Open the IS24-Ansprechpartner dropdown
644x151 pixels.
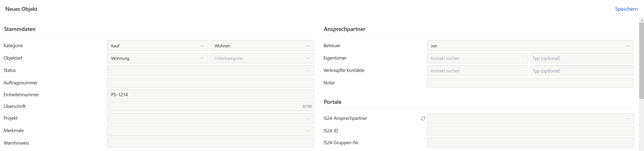pos(530,119)
